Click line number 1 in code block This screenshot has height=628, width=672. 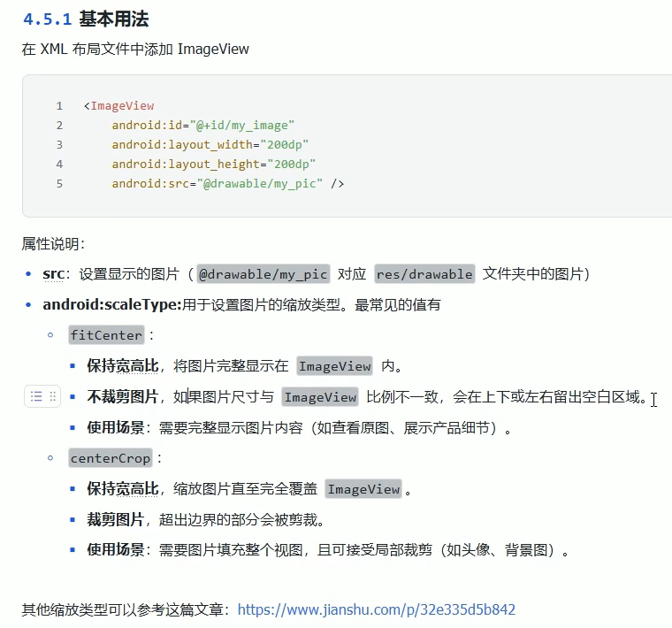(x=59, y=105)
